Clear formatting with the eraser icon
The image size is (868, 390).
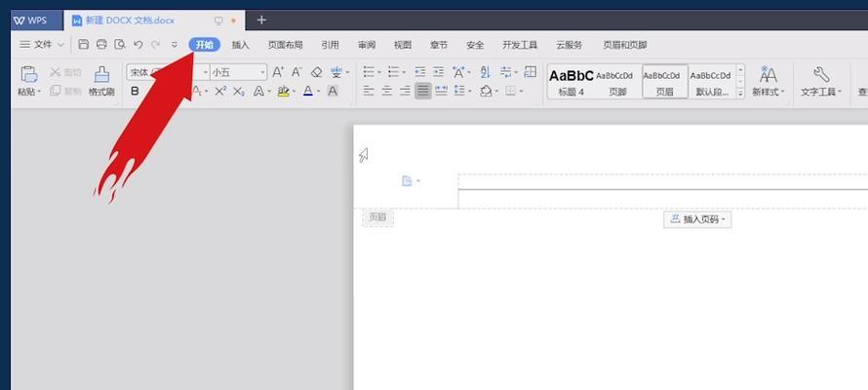coord(316,72)
